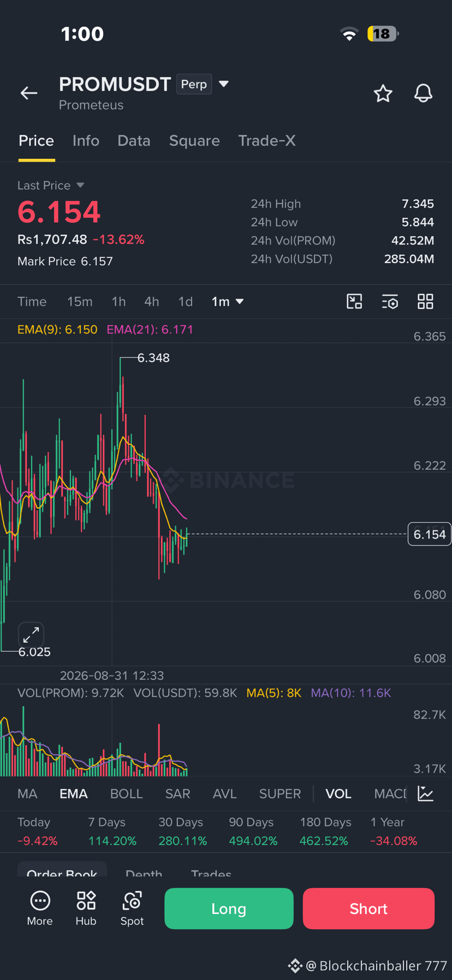Add PROMUSDT to favorites with star icon
The image size is (452, 980).
click(383, 93)
